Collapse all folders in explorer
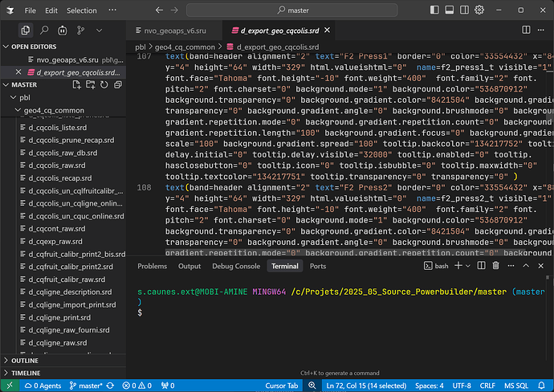554x392 pixels. tap(118, 85)
